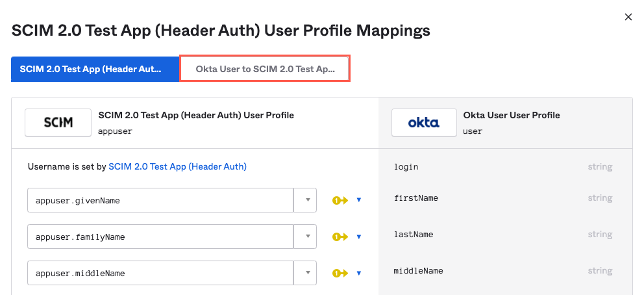Click the SCIM 2.0 Test App User Profile heading
The height and width of the screenshot is (295, 644).
coord(196,115)
